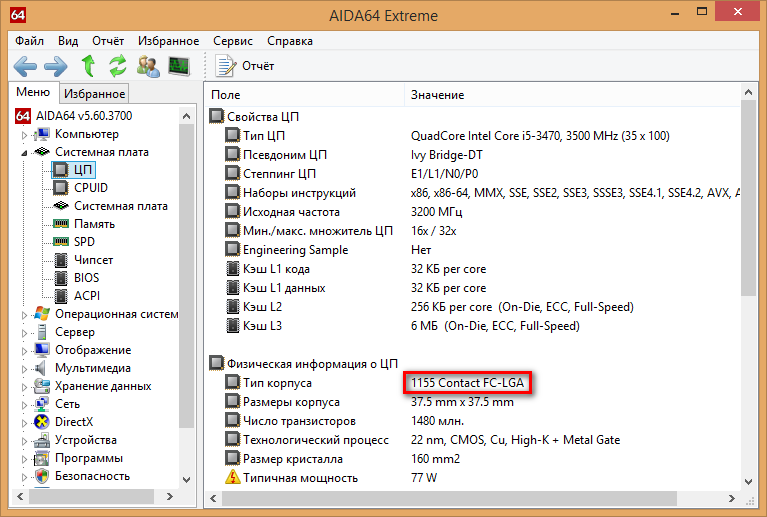Go up one level with green arrow
Viewport: 767px width, 517px height.
point(88,66)
